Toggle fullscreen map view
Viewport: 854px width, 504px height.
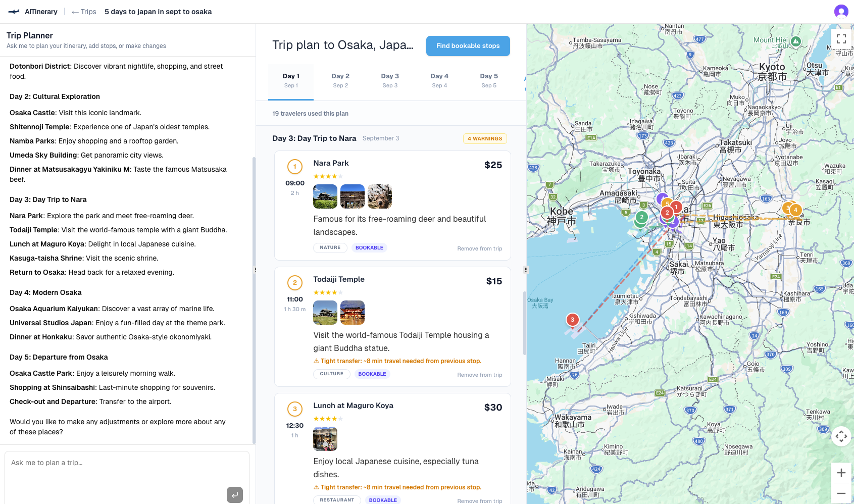(x=841, y=38)
